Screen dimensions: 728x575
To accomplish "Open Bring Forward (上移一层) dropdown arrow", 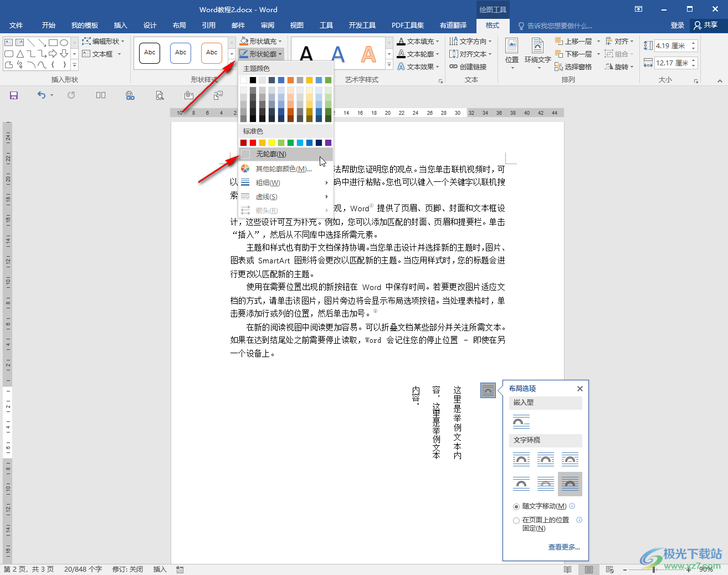I will pos(598,41).
